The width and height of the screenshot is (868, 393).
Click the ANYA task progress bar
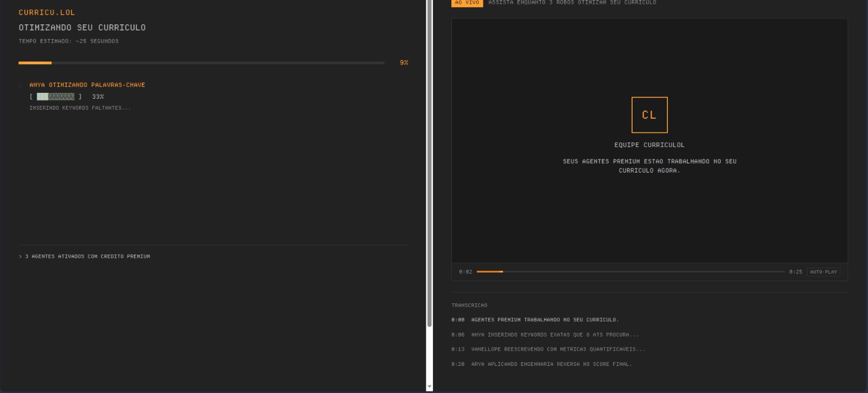pos(56,97)
